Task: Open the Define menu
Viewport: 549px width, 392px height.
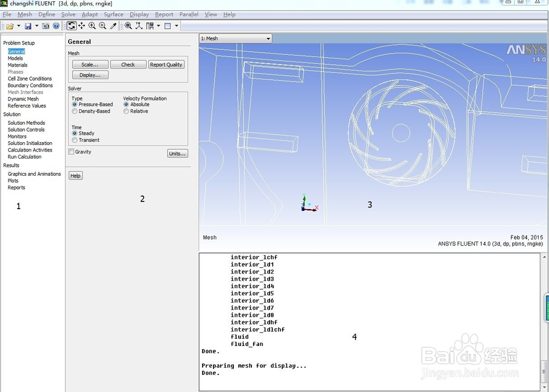Action: pyautogui.click(x=47, y=14)
